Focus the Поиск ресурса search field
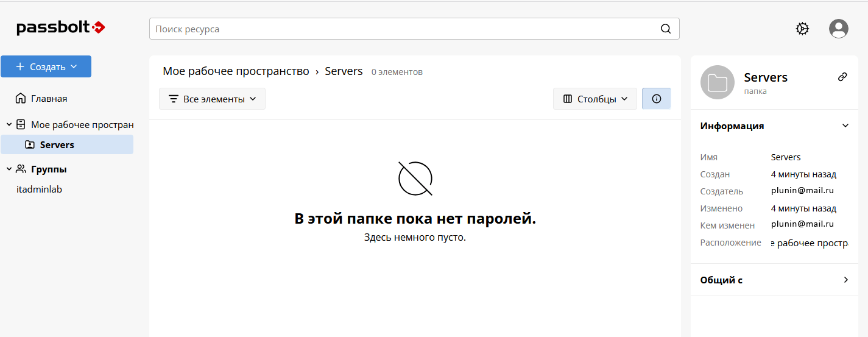The image size is (868, 337). [414, 29]
